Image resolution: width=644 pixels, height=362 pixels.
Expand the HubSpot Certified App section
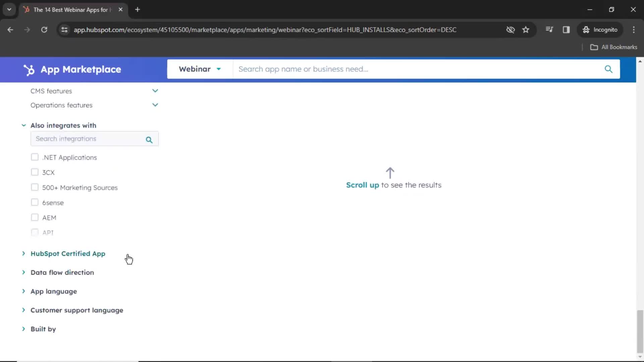click(68, 253)
